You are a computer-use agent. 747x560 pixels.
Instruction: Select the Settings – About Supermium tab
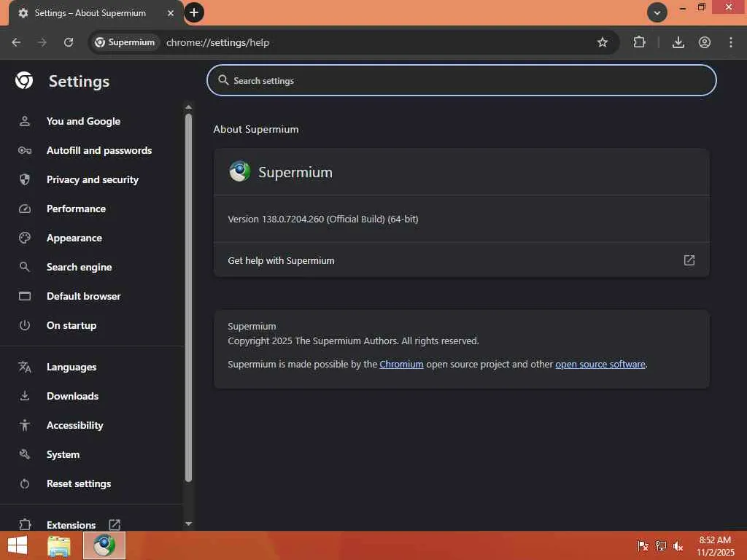tap(96, 13)
